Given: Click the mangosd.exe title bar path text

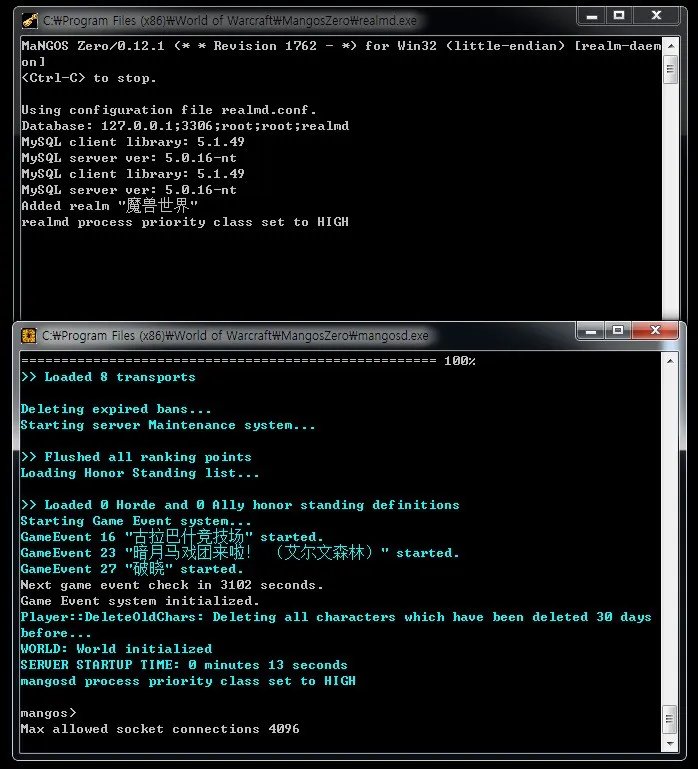Looking at the screenshot, I should tap(235, 335).
